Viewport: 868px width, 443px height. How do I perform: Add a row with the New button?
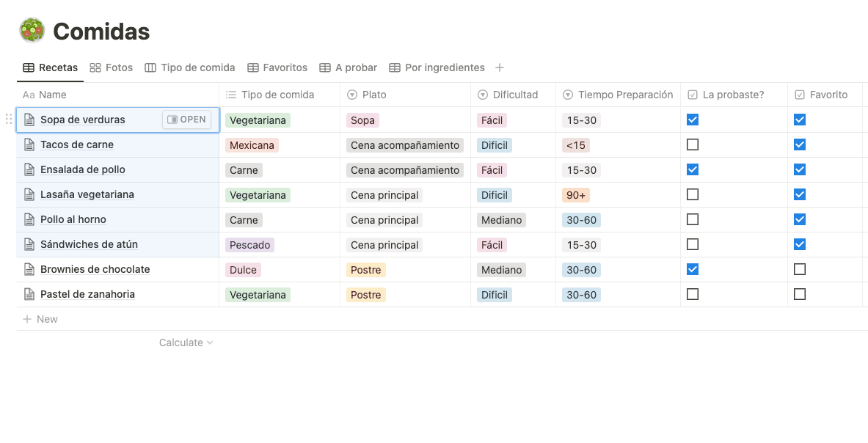pyautogui.click(x=40, y=319)
